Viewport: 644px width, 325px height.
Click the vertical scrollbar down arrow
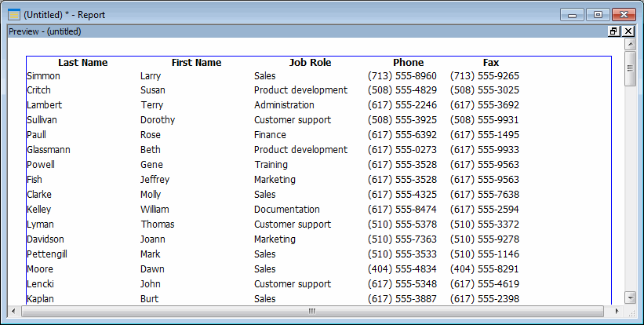(x=631, y=298)
